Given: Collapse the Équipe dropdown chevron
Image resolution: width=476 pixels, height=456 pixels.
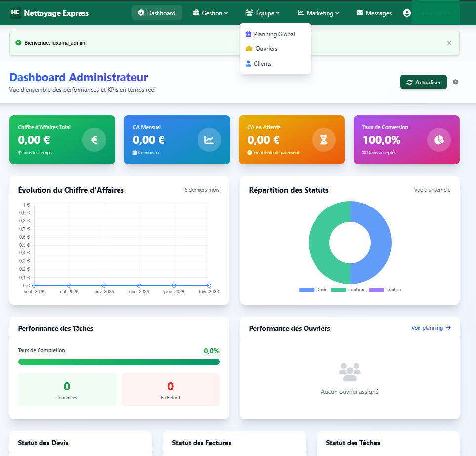Looking at the screenshot, I should point(278,13).
